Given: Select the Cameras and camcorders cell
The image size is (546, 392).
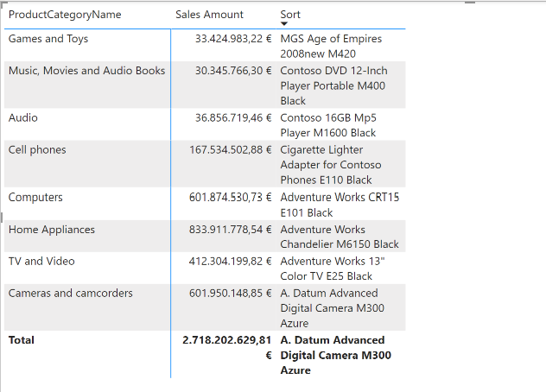Looking at the screenshot, I should [x=70, y=293].
